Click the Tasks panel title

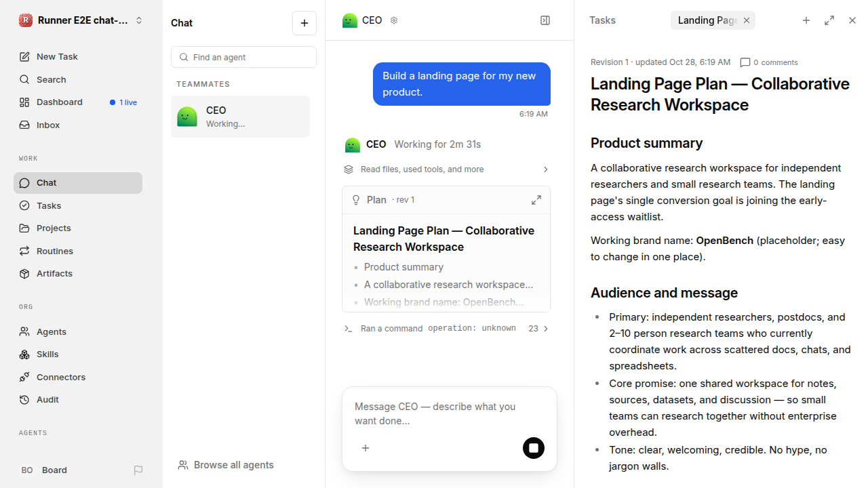coord(602,20)
